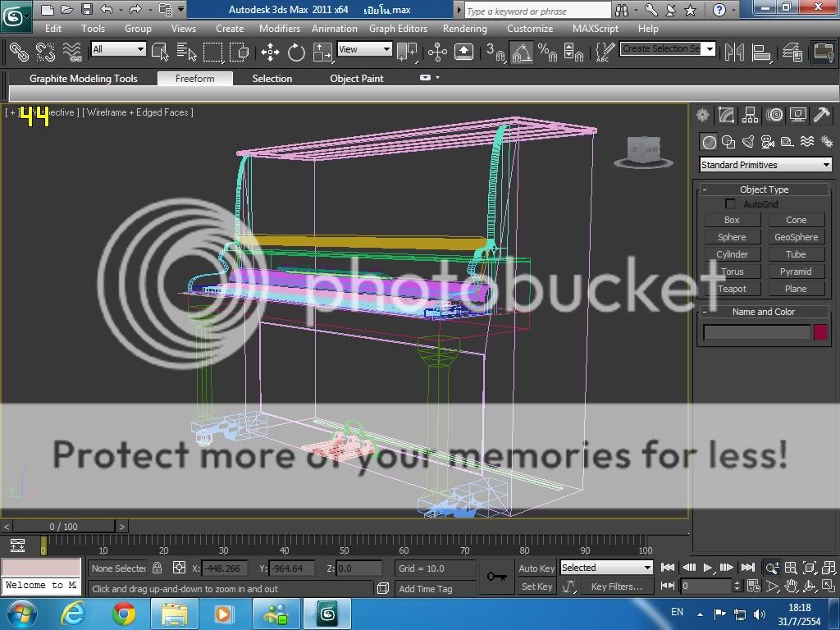The height and width of the screenshot is (630, 840).
Task: Select the Select and Link tool
Action: (20, 52)
